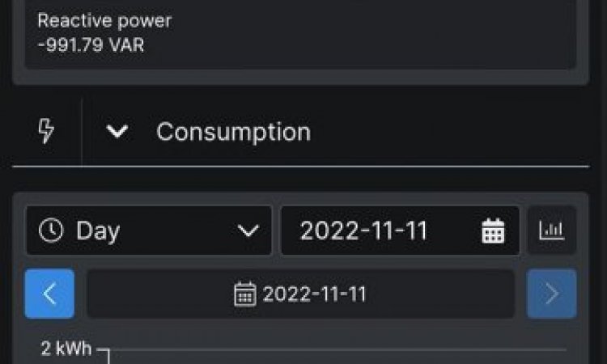
Task: Select the -991.79 VAR reading
Action: 91,44
